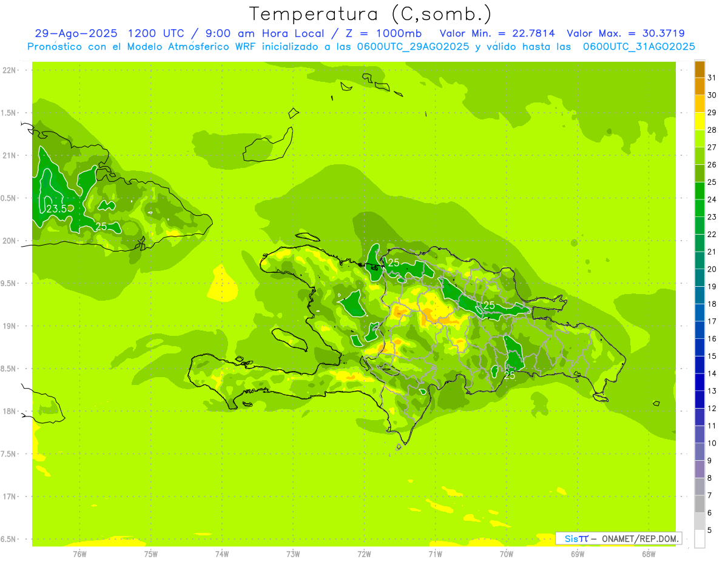Click the "Z = 1000mb" level text

tap(393, 33)
